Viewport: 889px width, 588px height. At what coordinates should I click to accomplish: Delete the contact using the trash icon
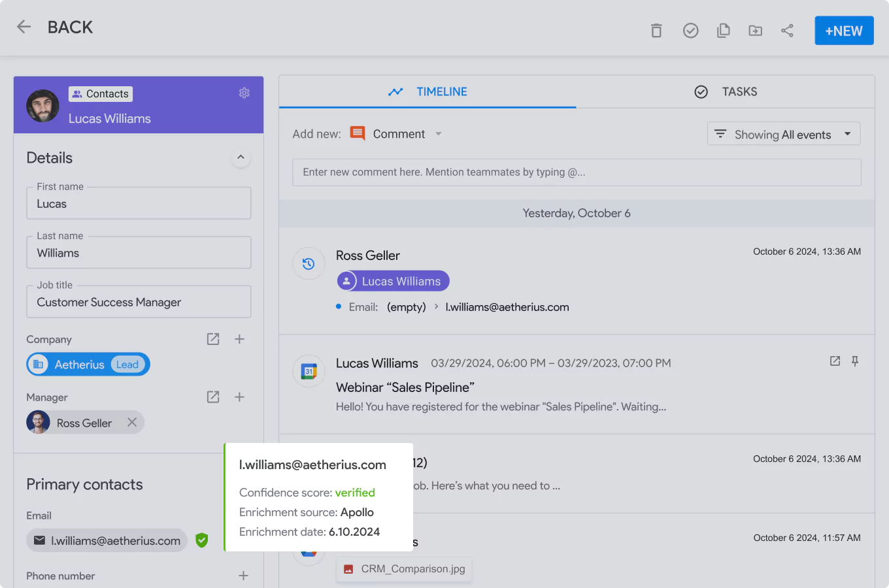656,30
